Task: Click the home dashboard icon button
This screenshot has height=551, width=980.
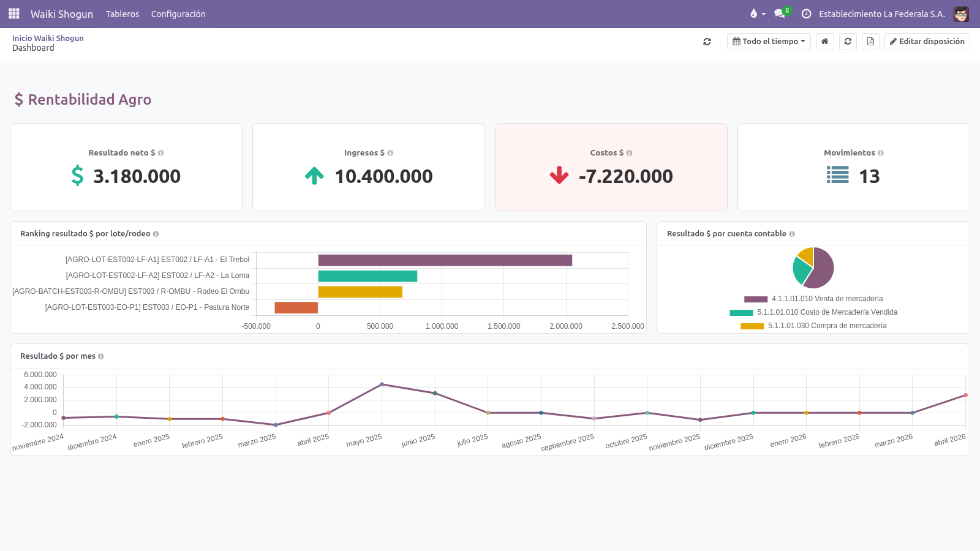Action: (825, 42)
